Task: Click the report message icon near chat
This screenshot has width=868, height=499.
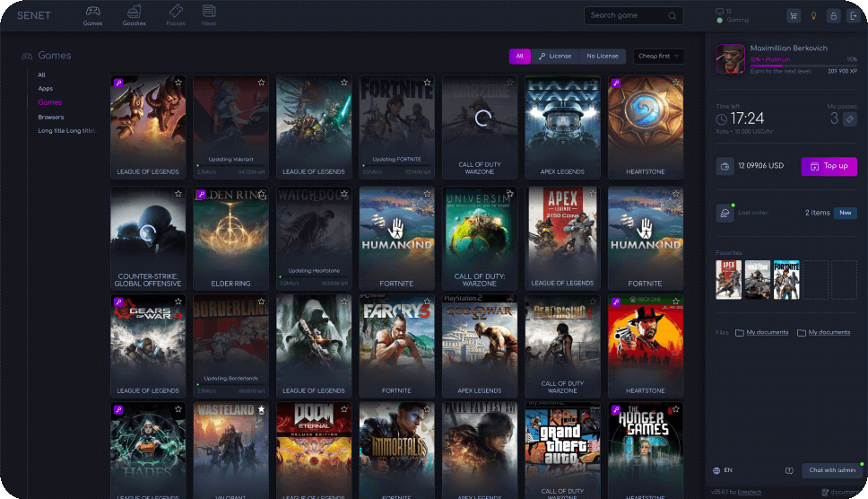Action: click(789, 471)
